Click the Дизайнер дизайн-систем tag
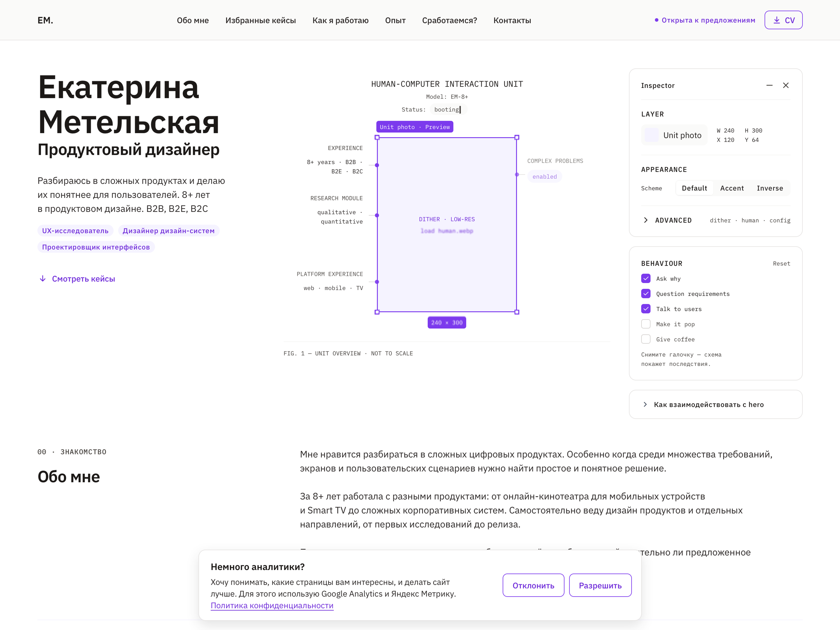 point(169,231)
